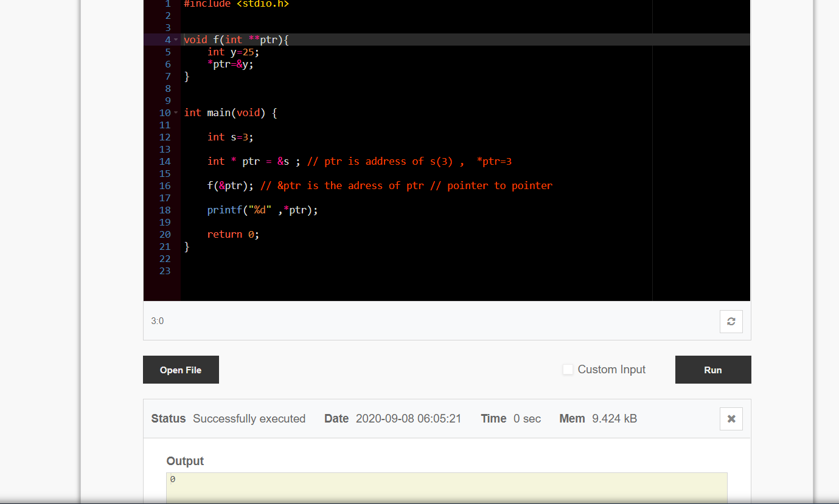Click the comment 'pointer to pointer'
The height and width of the screenshot is (504, 839).
(500, 185)
